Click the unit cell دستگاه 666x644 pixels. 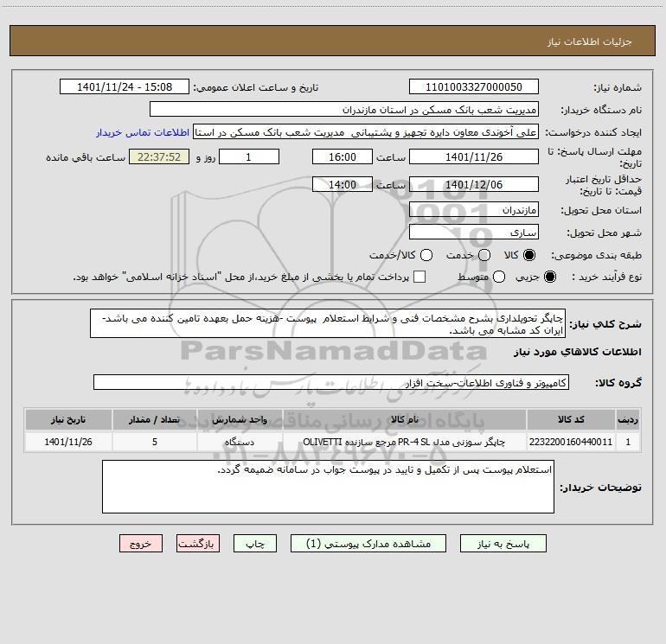(240, 442)
